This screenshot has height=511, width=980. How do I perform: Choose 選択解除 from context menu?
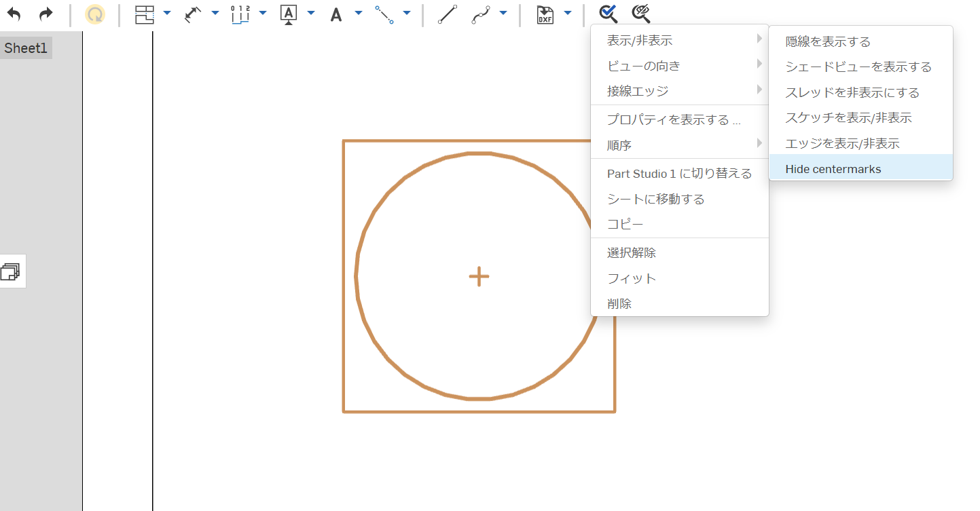point(680,253)
